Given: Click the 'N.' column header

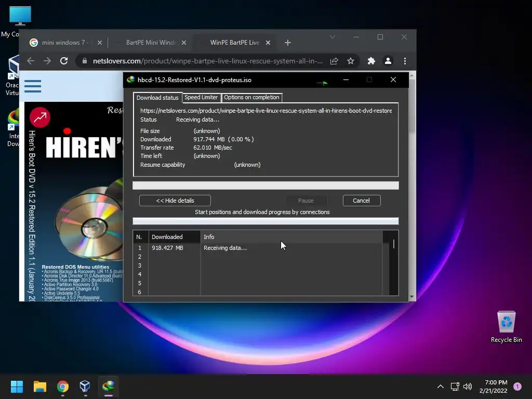Looking at the screenshot, I should (x=140, y=237).
